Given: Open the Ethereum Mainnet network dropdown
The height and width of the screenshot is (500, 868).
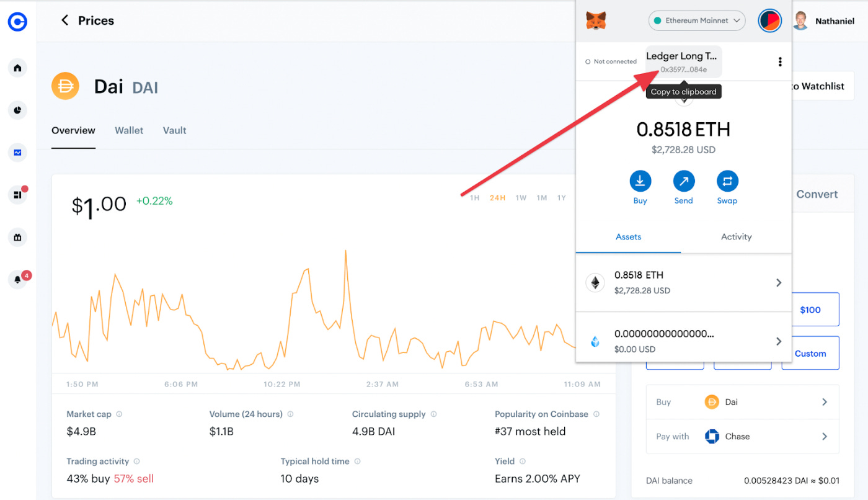Looking at the screenshot, I should (697, 20).
